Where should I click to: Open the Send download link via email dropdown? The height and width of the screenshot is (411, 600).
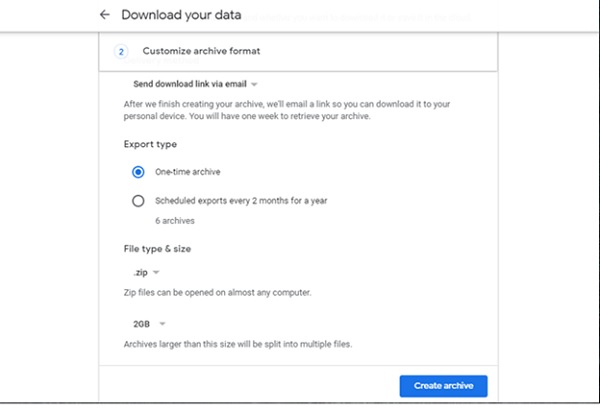[195, 84]
